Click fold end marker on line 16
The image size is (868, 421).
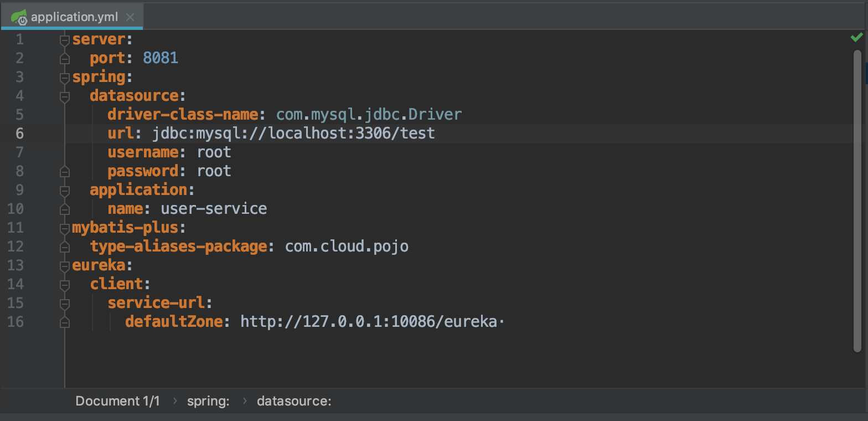pos(65,322)
